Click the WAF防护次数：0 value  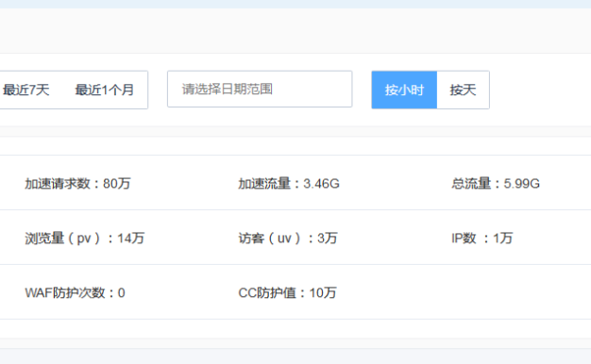point(75,293)
